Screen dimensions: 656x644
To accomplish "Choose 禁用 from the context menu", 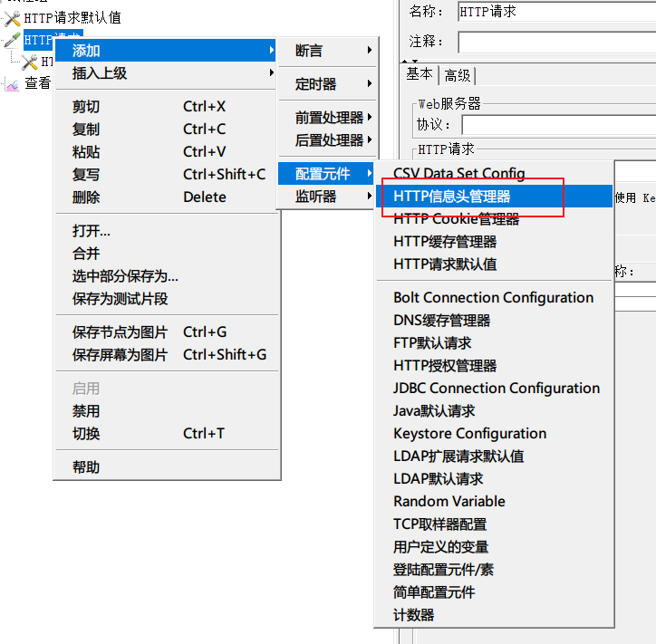I will tap(168, 411).
